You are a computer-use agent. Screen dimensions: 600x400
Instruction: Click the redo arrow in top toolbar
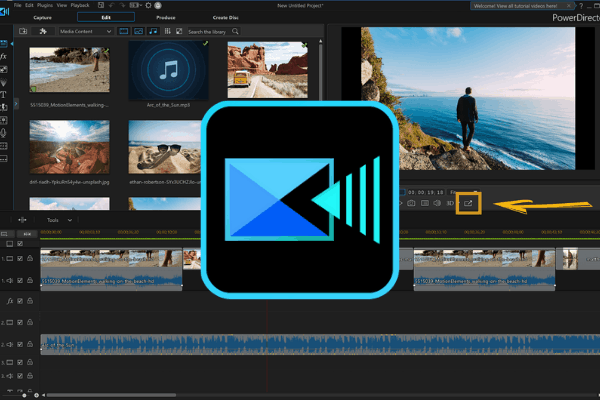point(122,5)
